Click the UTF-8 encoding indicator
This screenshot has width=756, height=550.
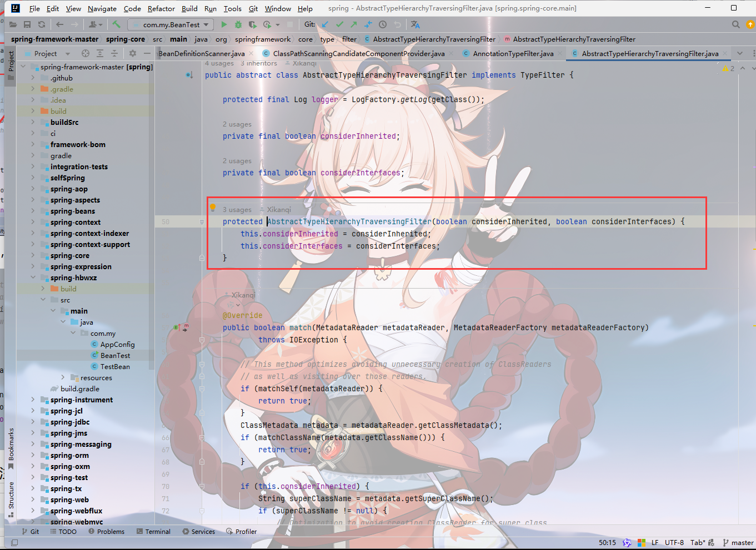point(674,542)
